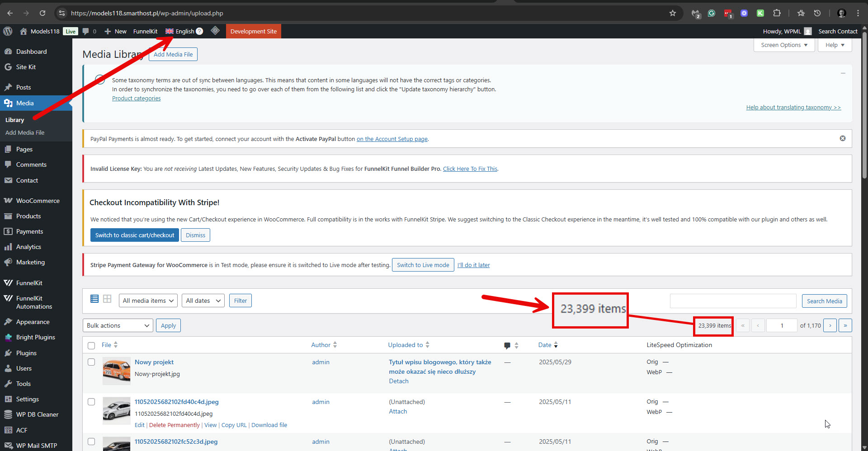Viewport: 868px width, 451px height.
Task: Open the All media items dropdown
Action: pyautogui.click(x=148, y=301)
